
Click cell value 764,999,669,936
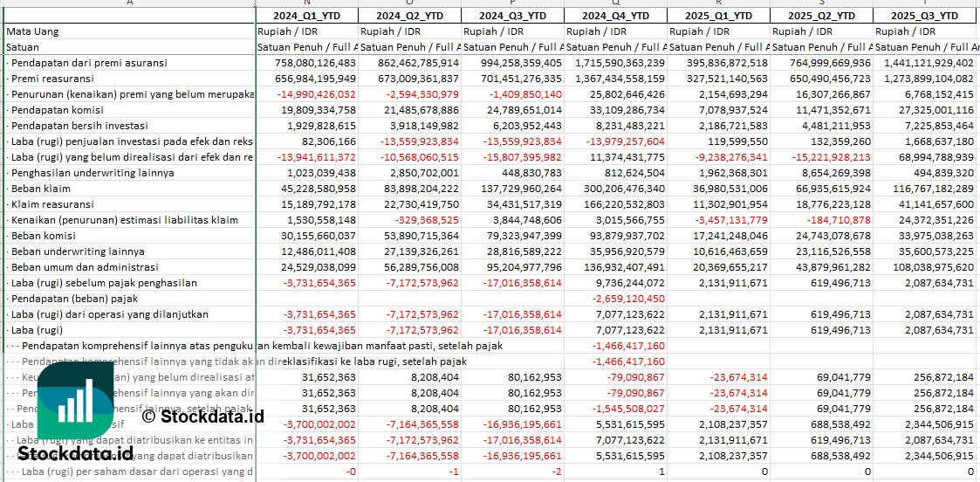830,63
